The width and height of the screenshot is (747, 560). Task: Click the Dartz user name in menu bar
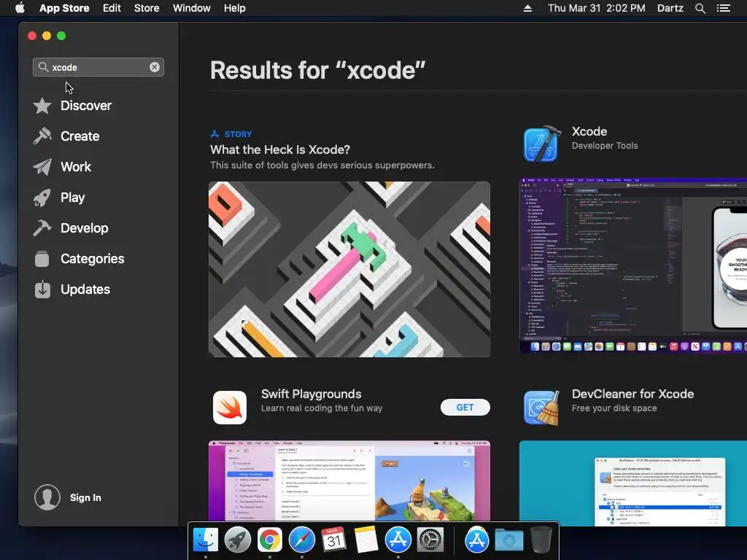(x=670, y=8)
